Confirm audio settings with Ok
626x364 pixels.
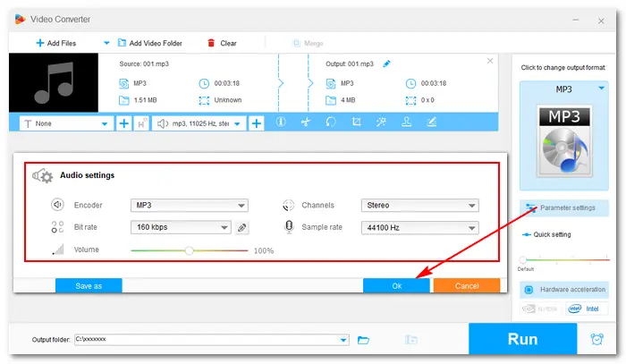pyautogui.click(x=396, y=286)
